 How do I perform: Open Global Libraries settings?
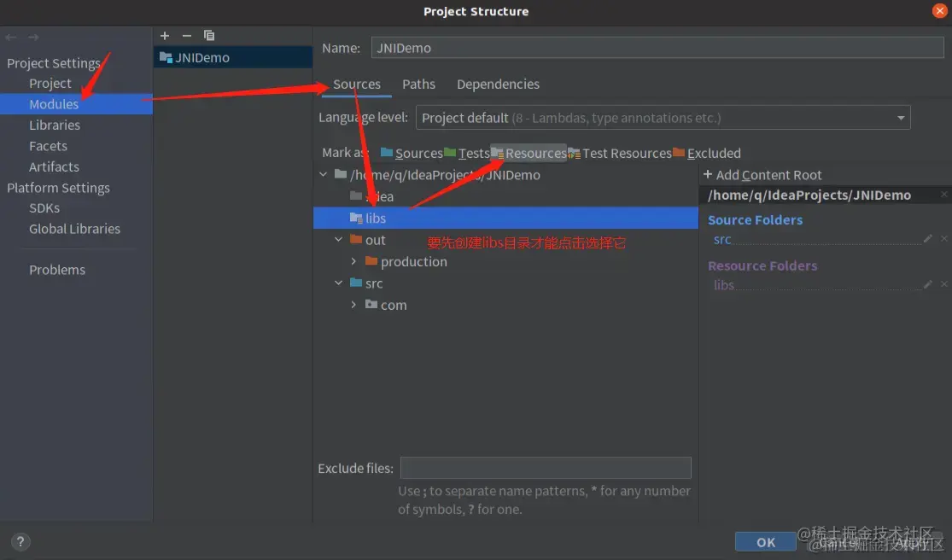(74, 229)
